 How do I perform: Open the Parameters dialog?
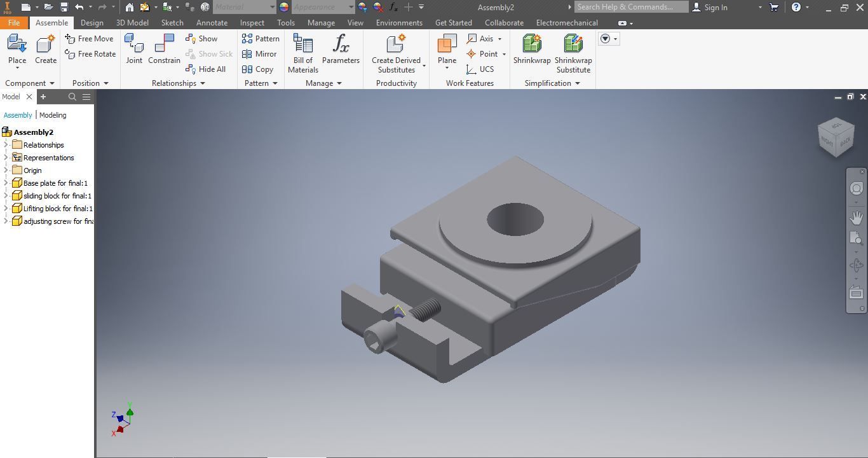[341, 50]
